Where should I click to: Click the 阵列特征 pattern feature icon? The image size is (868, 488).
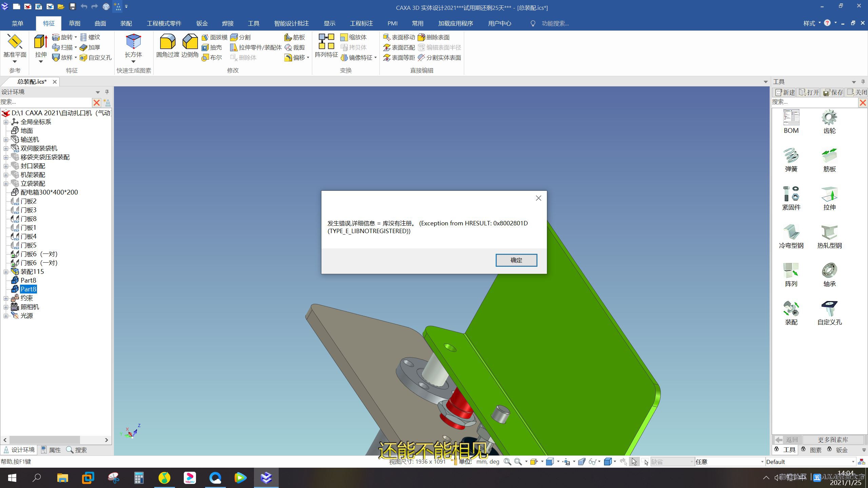326,42
